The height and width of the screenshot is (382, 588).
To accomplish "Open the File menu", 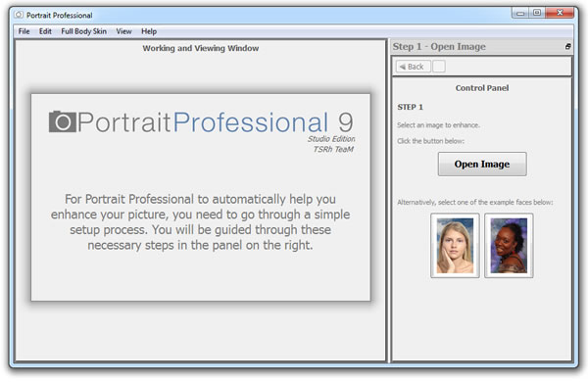I will (24, 31).
